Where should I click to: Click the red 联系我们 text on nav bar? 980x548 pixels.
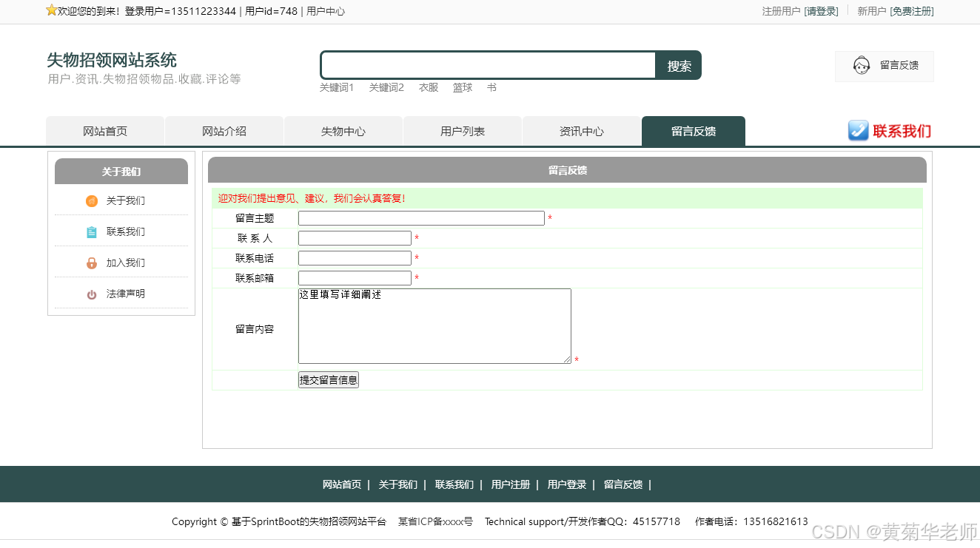coord(902,131)
